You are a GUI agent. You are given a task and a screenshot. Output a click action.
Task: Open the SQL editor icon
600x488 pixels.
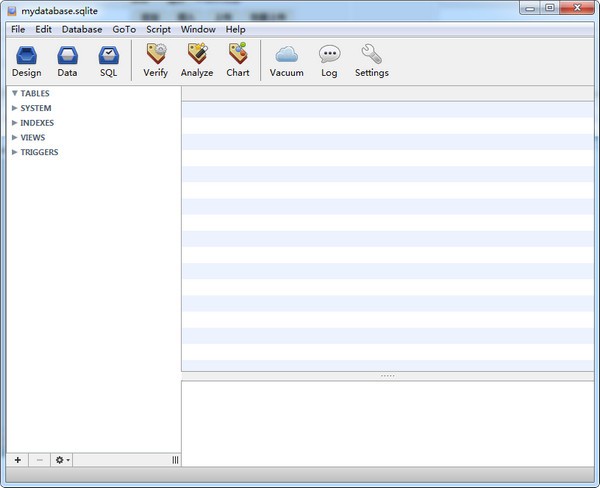[x=109, y=55]
